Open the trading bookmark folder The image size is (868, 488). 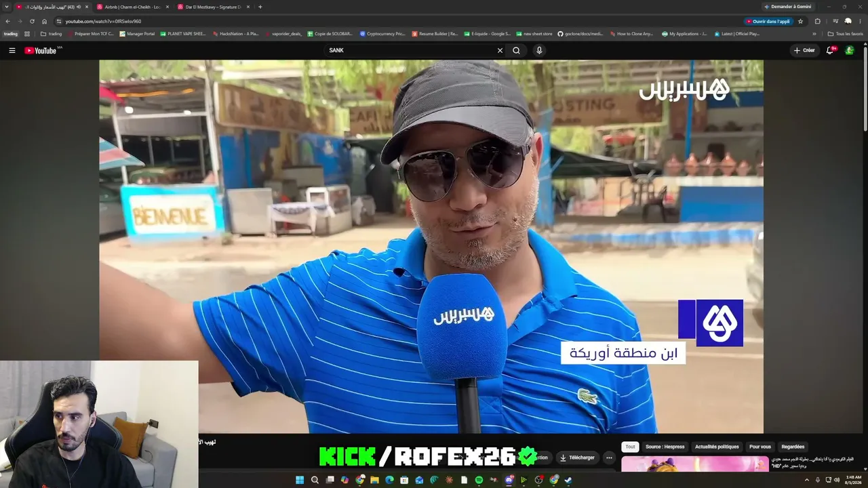click(51, 33)
